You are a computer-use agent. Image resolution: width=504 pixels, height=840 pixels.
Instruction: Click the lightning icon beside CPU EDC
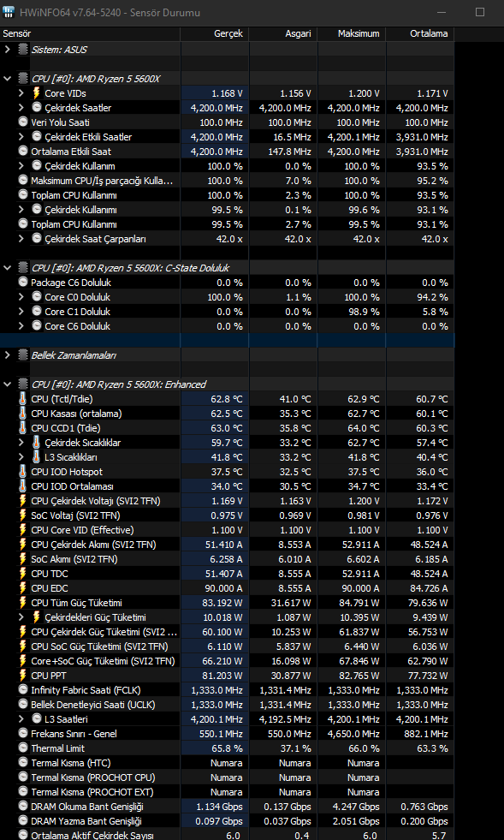coord(22,587)
